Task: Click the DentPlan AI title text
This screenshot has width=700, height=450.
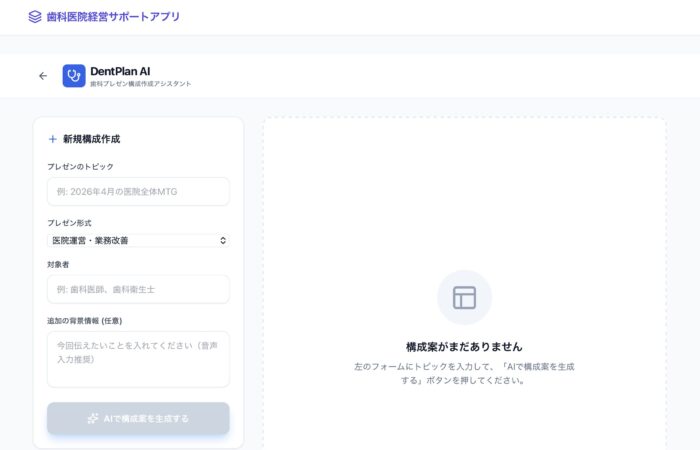Action: tap(120, 70)
